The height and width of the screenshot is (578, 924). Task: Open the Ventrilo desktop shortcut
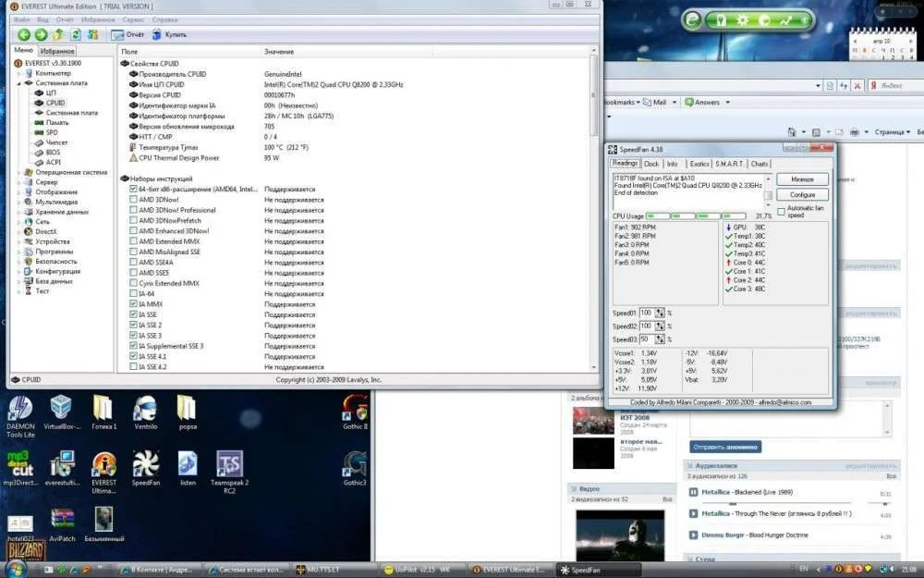click(145, 409)
